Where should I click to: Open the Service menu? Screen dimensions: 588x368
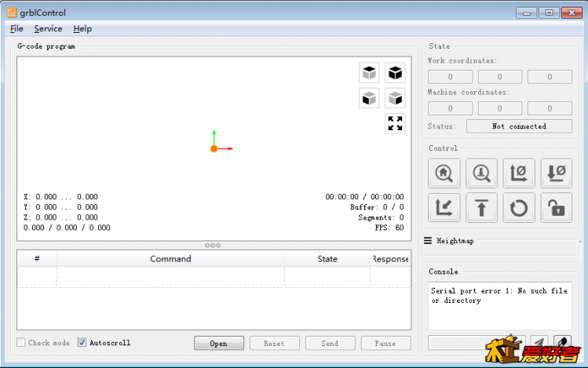pos(48,29)
